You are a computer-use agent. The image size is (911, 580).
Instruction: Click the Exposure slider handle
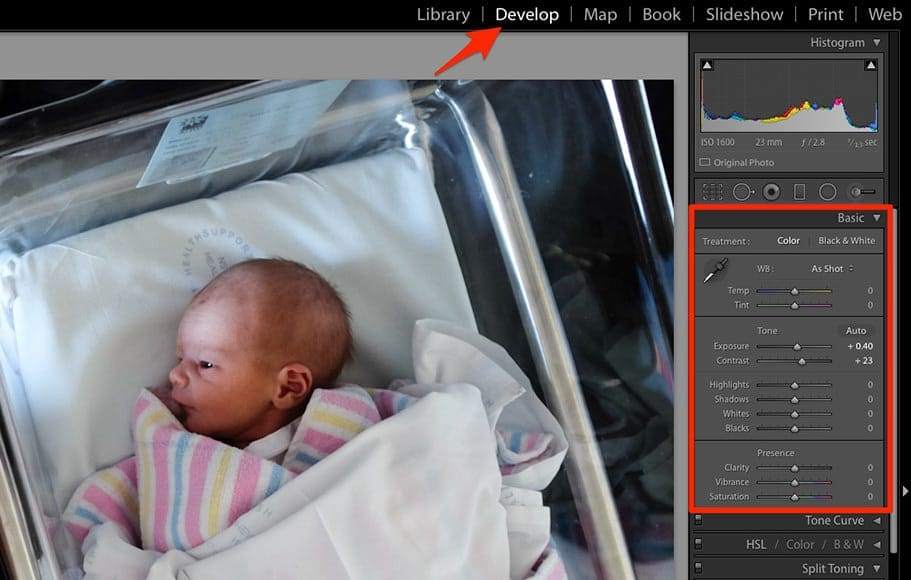point(798,346)
